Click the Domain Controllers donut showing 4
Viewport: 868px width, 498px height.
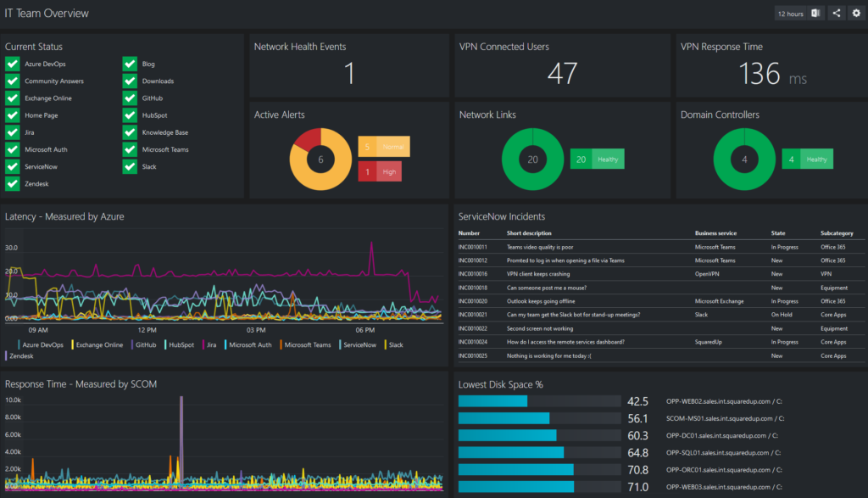(x=744, y=159)
